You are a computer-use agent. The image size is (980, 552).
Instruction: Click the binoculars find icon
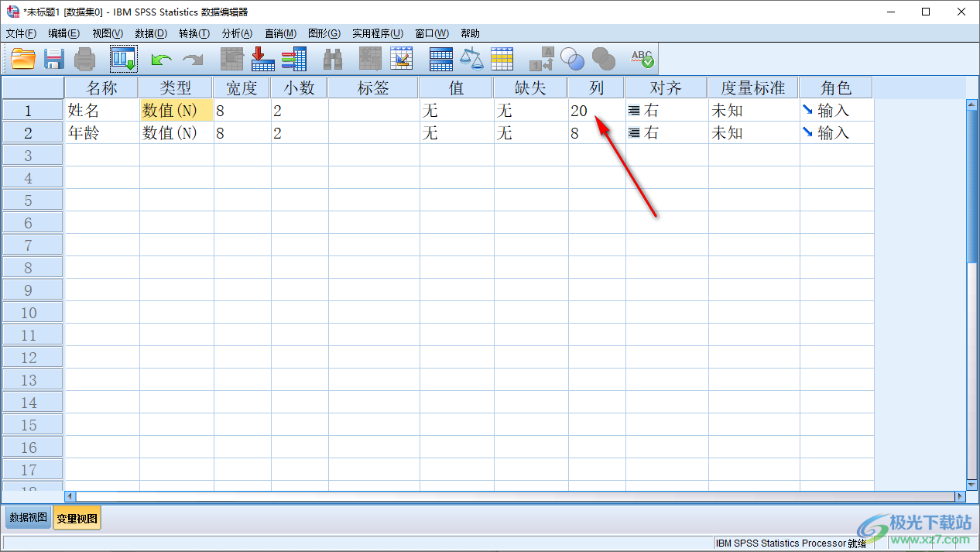point(333,59)
